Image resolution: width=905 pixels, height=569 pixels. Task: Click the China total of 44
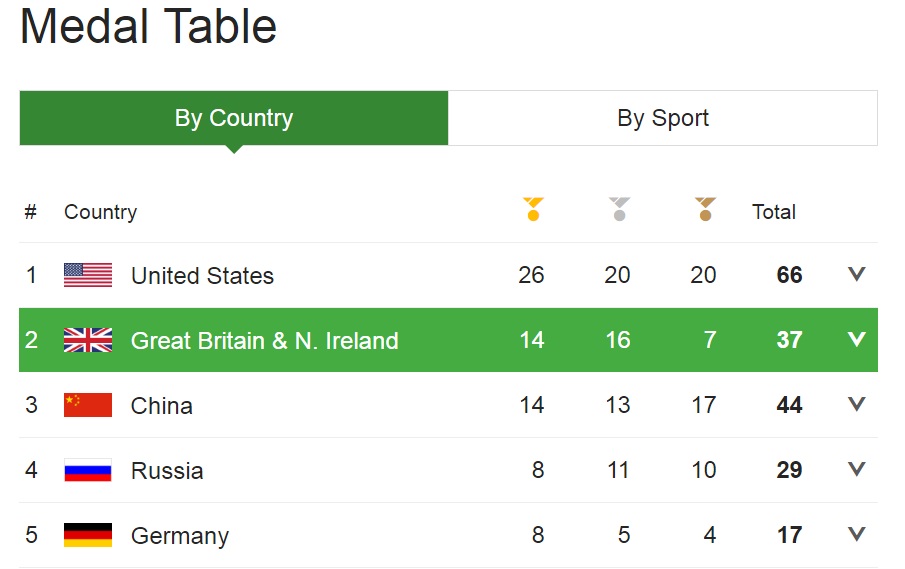[789, 405]
